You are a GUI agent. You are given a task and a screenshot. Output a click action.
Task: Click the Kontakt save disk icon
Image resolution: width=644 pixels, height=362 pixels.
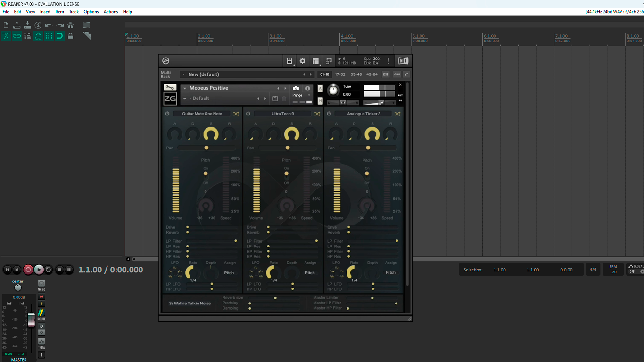click(289, 61)
